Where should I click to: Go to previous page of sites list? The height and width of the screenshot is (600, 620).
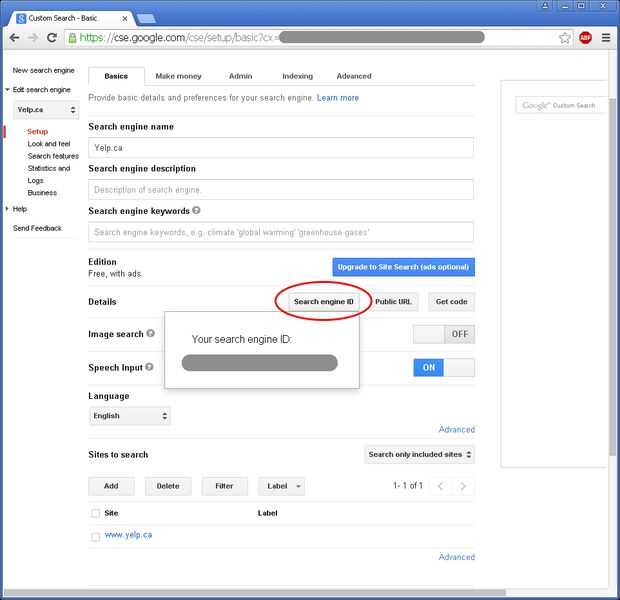coord(440,486)
